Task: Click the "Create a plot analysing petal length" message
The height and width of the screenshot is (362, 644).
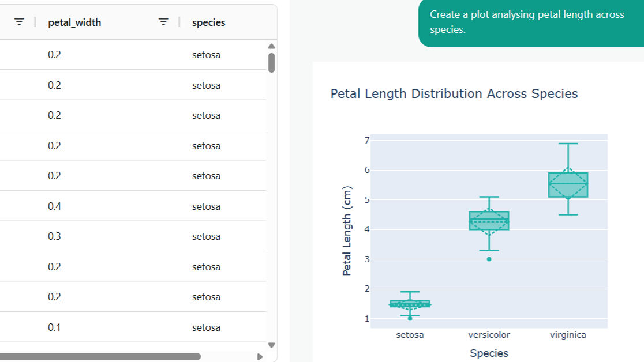Action: coord(527,22)
